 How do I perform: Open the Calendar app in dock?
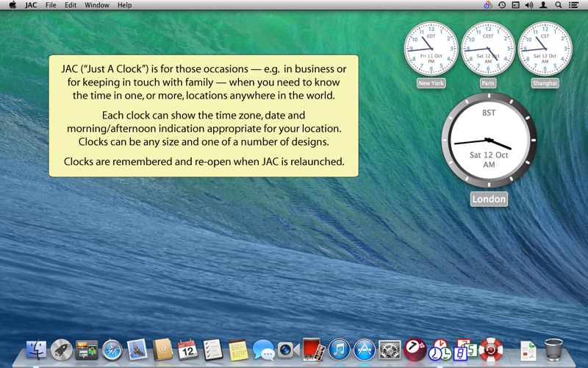(x=188, y=349)
